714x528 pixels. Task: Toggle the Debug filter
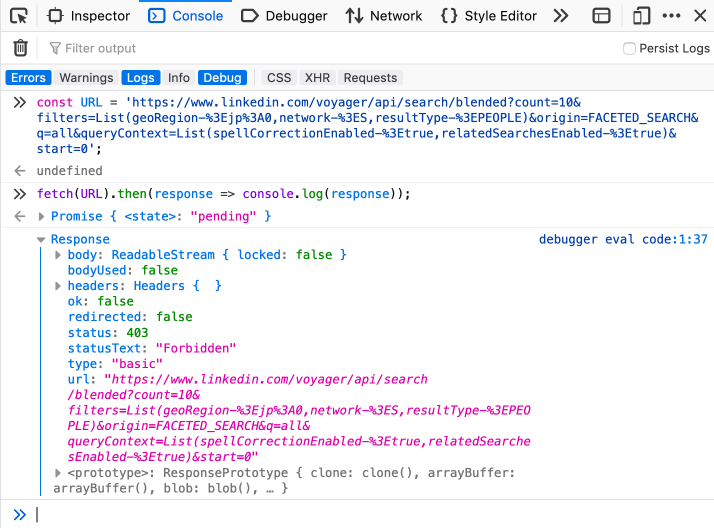coord(222,78)
